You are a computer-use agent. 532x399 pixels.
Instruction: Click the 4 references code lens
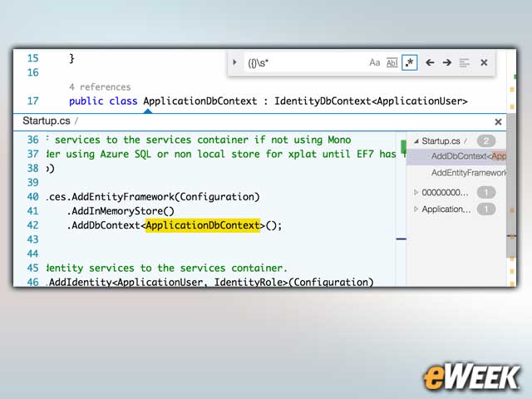click(100, 87)
